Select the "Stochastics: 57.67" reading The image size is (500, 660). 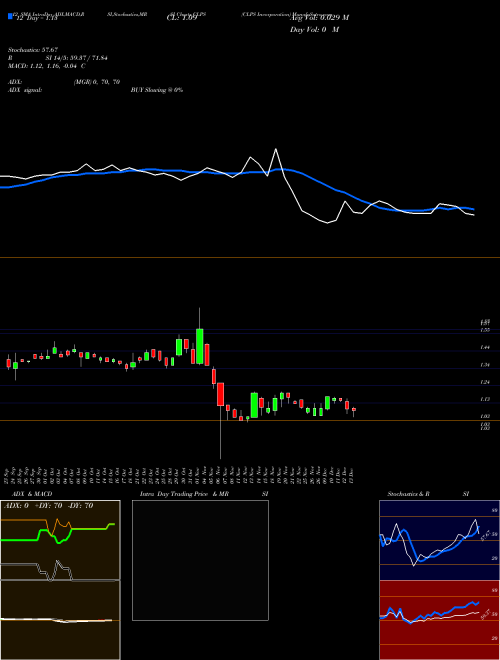(x=33, y=50)
